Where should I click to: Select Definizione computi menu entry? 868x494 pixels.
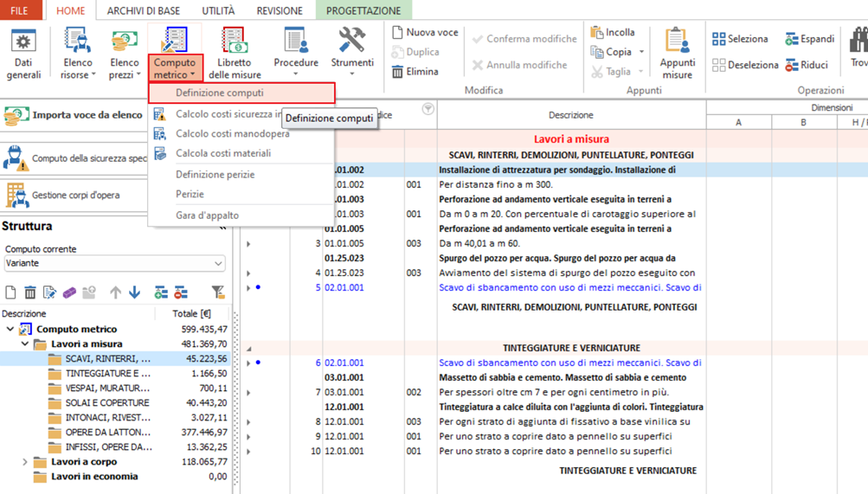242,93
